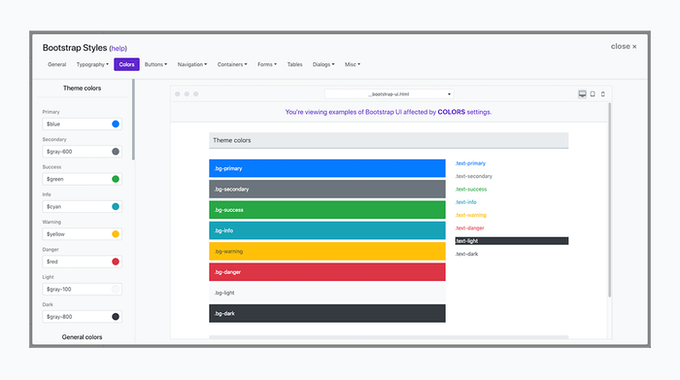Click the Success $green input field
Image resolution: width=680 pixels, height=380 pixels.
point(82,179)
